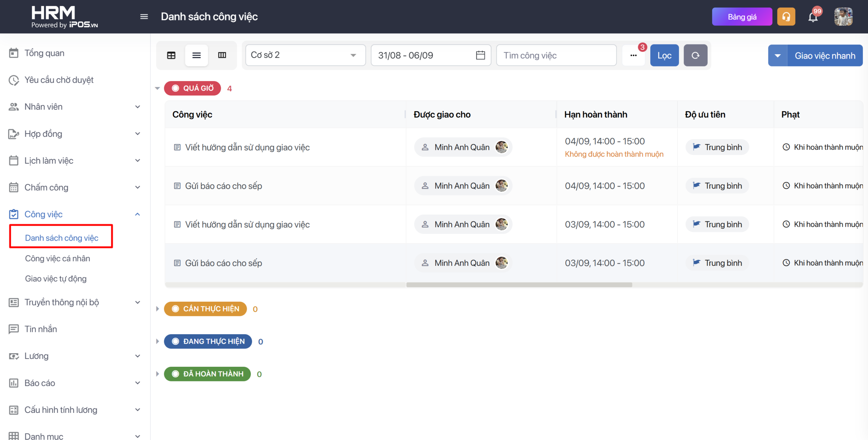Open the notifications bell icon
Screen dimensions: 868x440
(813, 17)
